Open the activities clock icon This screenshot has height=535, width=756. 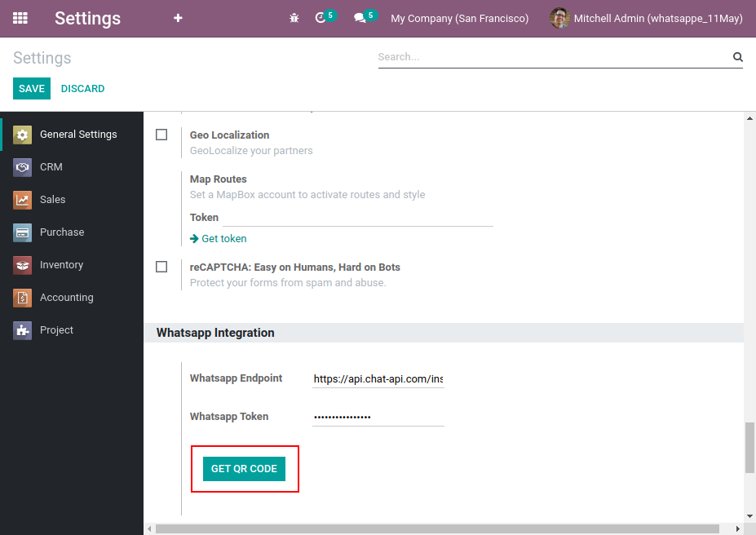pos(321,18)
